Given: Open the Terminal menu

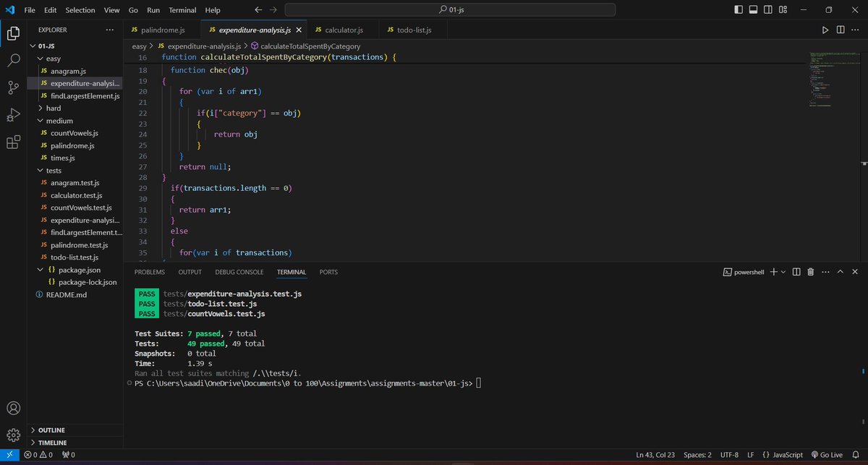Looking at the screenshot, I should 182,10.
